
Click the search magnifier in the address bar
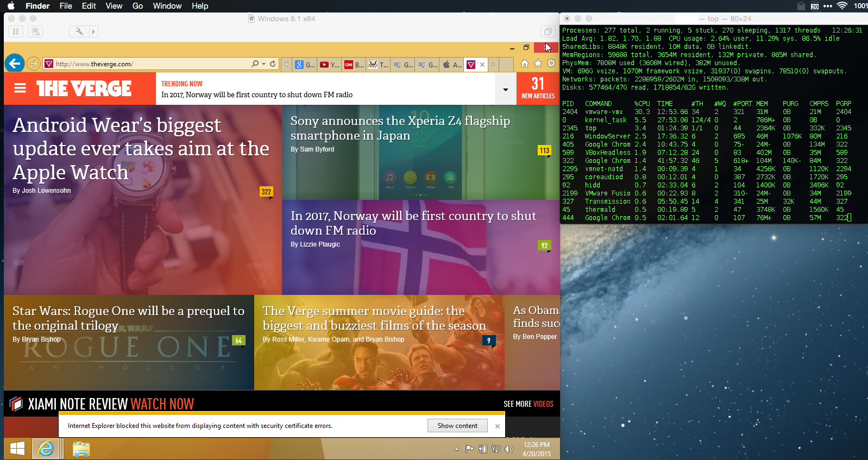[x=255, y=64]
